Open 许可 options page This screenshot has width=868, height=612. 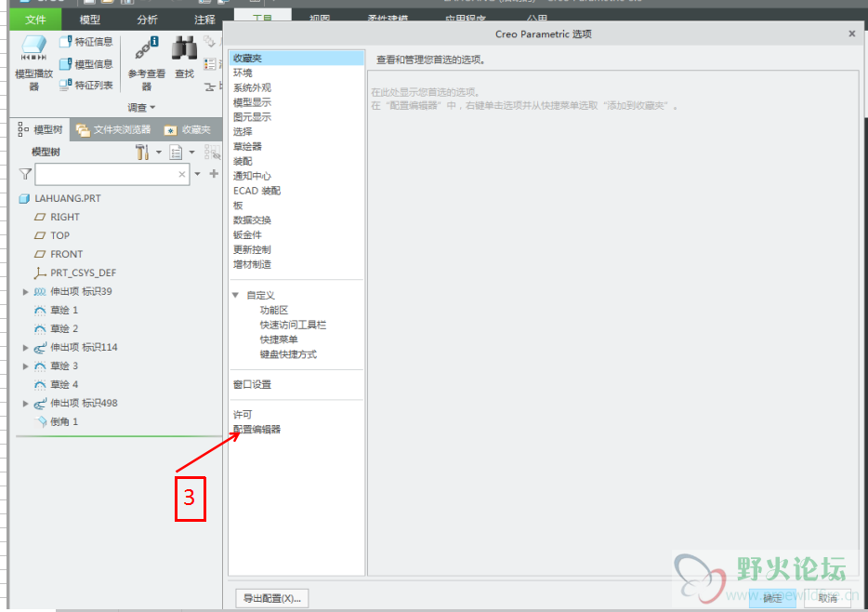coord(243,414)
